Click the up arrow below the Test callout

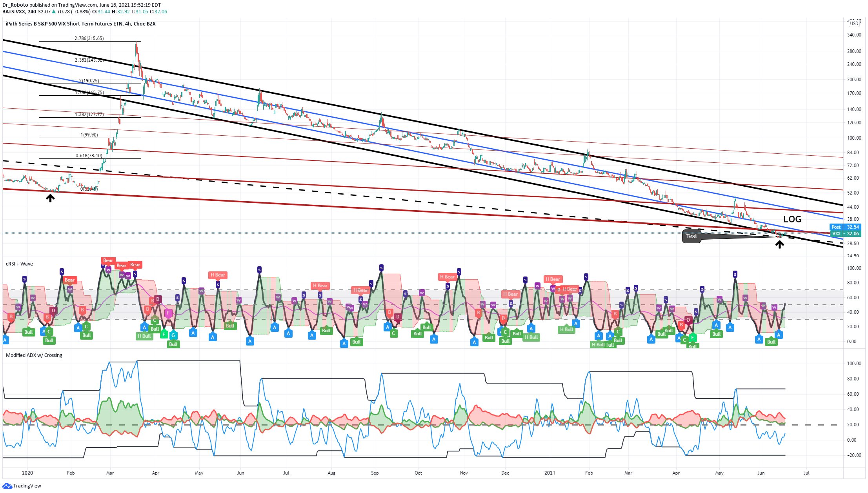779,244
